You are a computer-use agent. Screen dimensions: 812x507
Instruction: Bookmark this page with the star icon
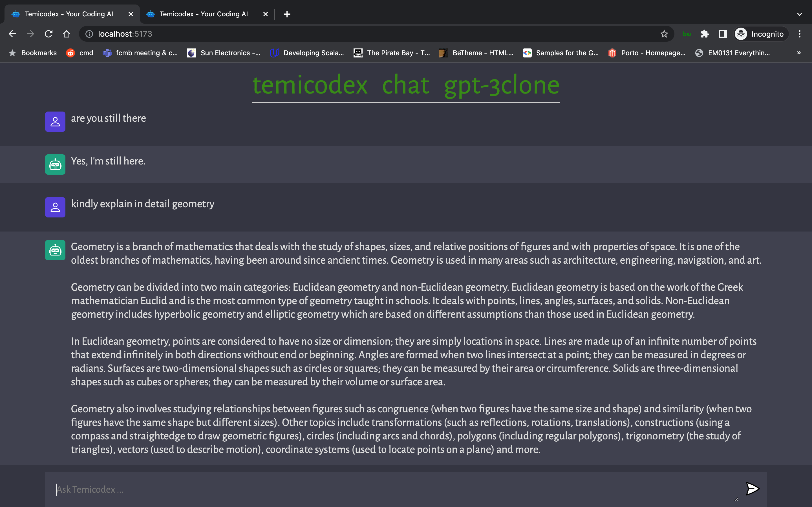point(664,34)
